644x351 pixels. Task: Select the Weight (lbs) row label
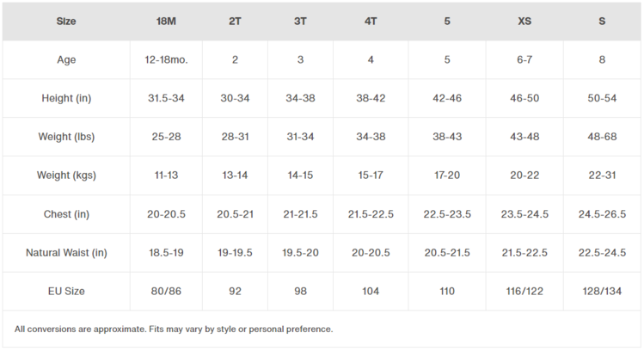pos(65,137)
